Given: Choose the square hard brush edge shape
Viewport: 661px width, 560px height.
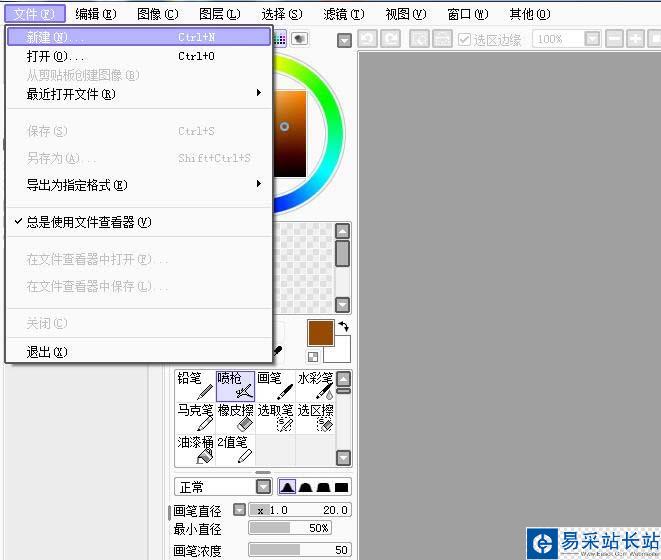Looking at the screenshot, I should 341,487.
